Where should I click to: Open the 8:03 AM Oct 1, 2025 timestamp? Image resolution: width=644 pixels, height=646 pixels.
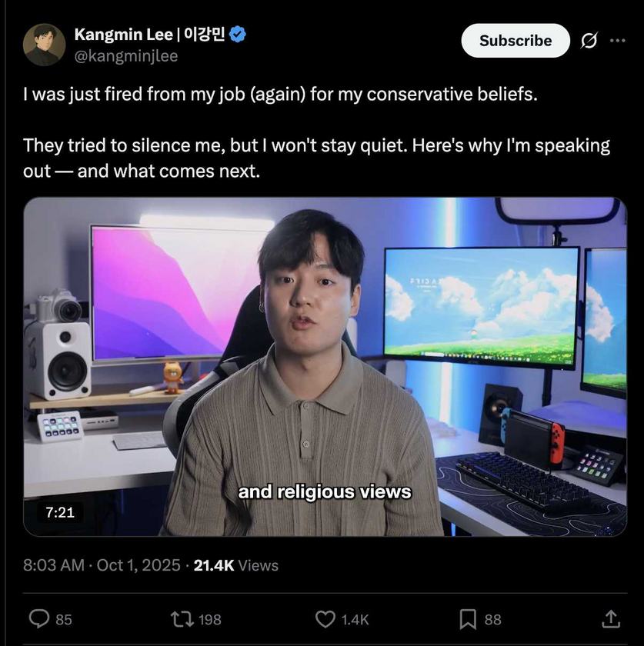tap(102, 565)
